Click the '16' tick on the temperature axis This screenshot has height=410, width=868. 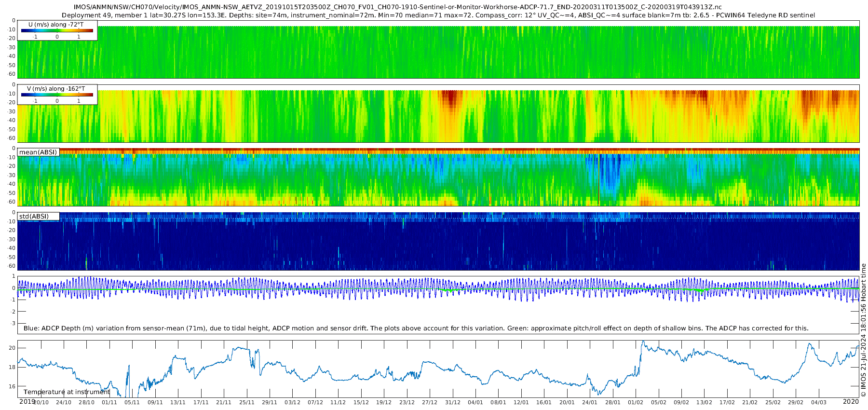coord(13,386)
